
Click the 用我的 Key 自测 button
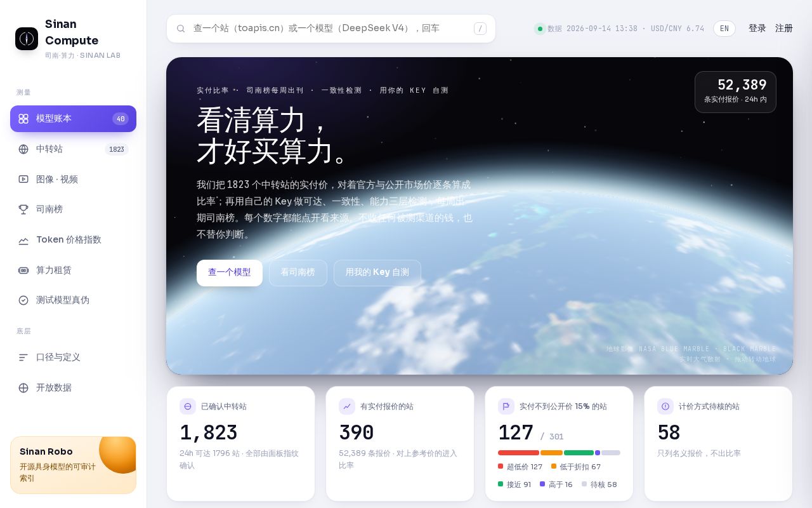377,273
